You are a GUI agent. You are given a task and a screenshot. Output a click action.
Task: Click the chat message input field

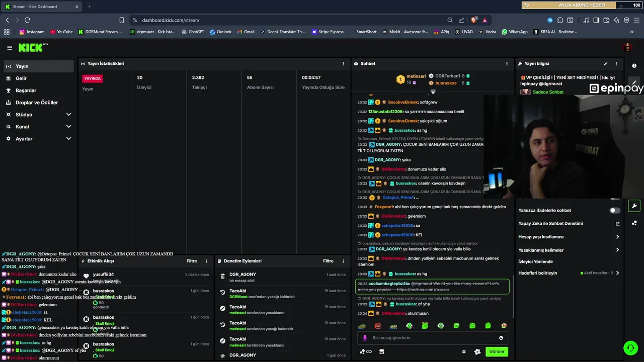(433, 338)
